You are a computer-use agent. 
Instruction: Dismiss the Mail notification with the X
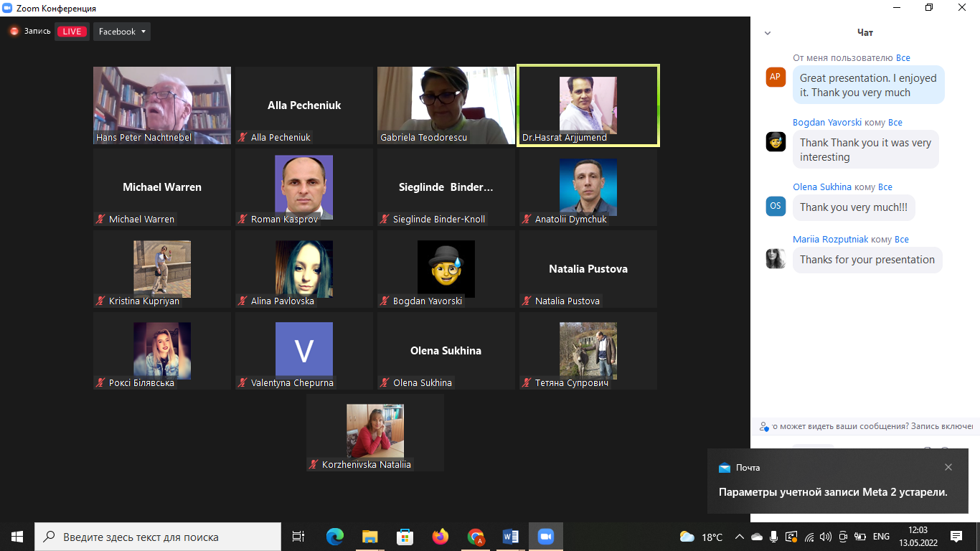[948, 467]
